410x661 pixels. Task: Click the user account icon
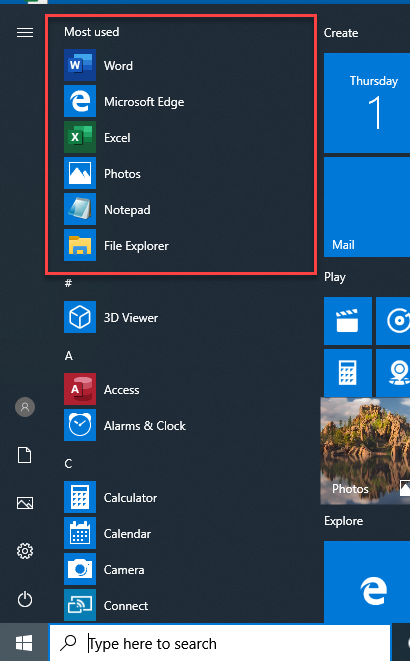25,407
